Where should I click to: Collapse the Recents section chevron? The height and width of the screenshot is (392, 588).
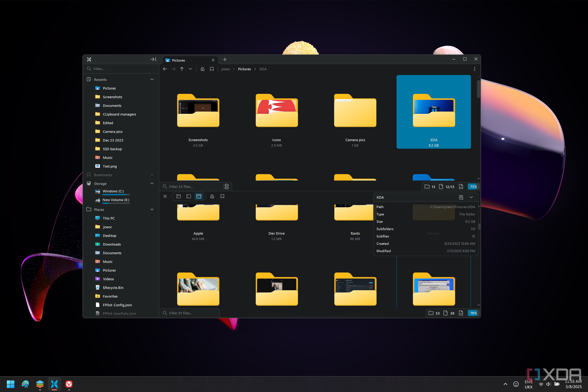(x=152, y=79)
